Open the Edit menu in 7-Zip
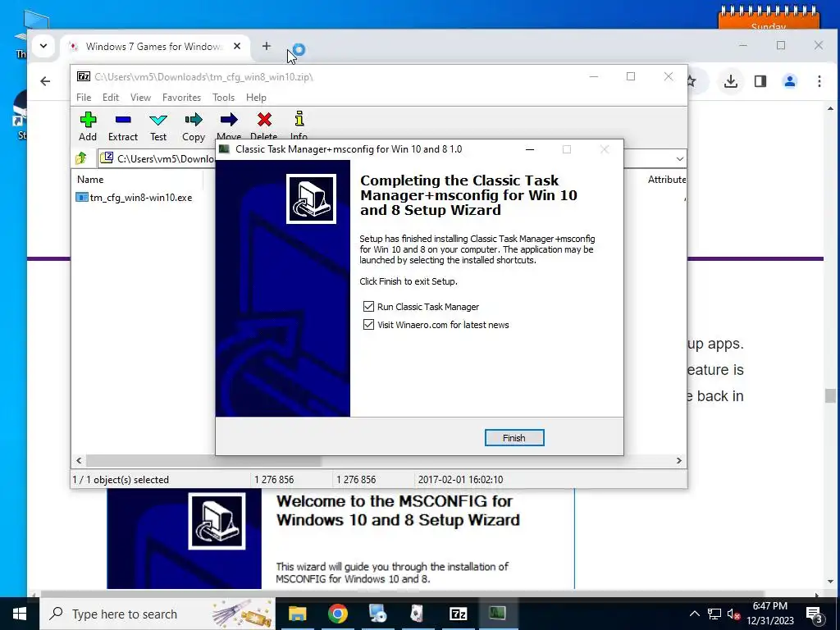This screenshot has height=630, width=840. (x=111, y=98)
